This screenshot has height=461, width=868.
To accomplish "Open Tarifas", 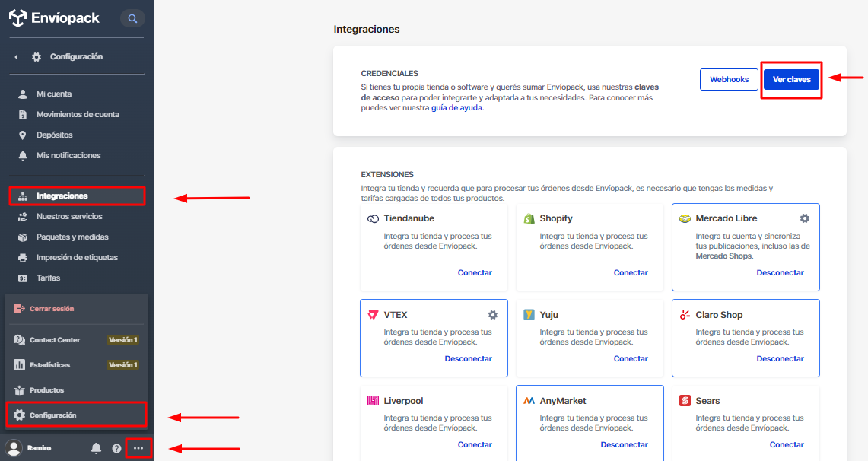I will (48, 278).
